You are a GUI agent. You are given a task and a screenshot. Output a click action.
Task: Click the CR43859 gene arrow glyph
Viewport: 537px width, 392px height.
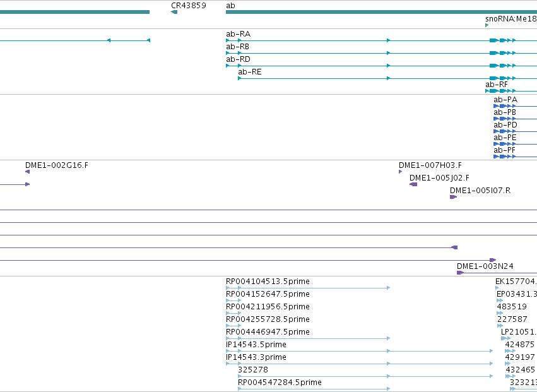tap(174, 13)
